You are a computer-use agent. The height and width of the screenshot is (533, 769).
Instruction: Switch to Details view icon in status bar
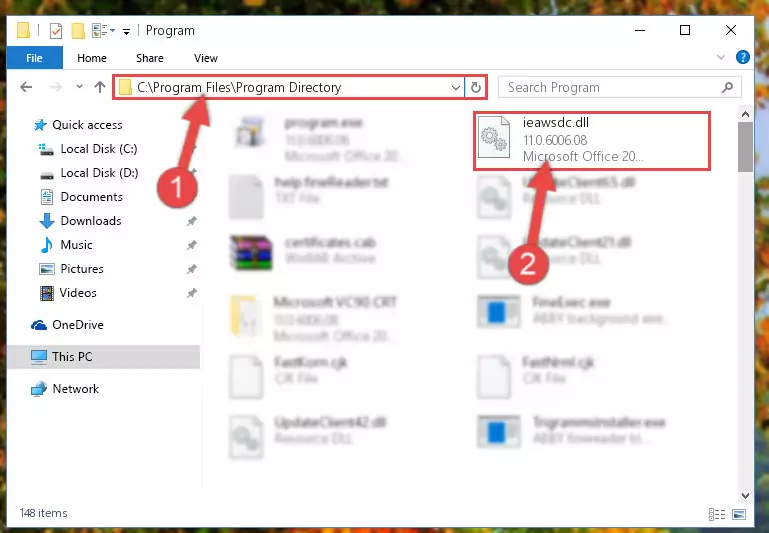coord(717,514)
